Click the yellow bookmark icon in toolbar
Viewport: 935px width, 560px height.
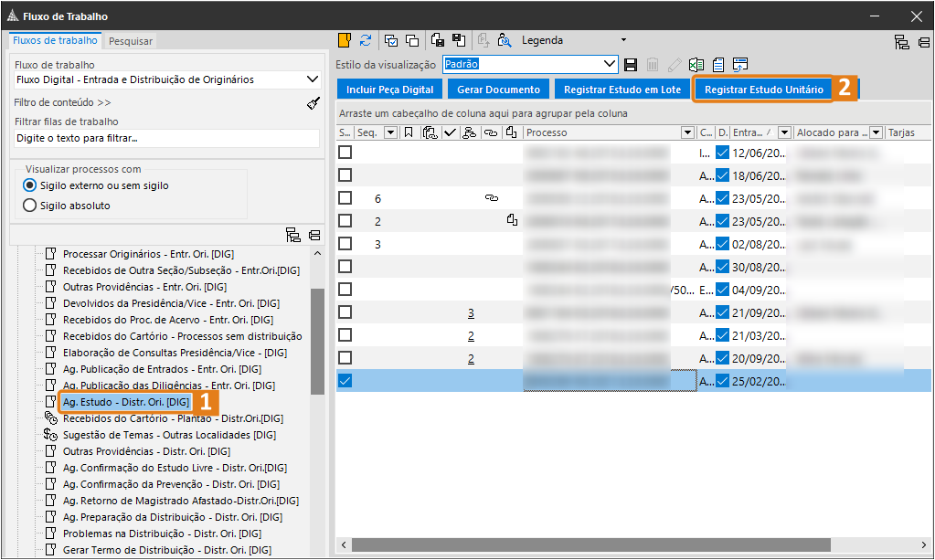click(345, 40)
